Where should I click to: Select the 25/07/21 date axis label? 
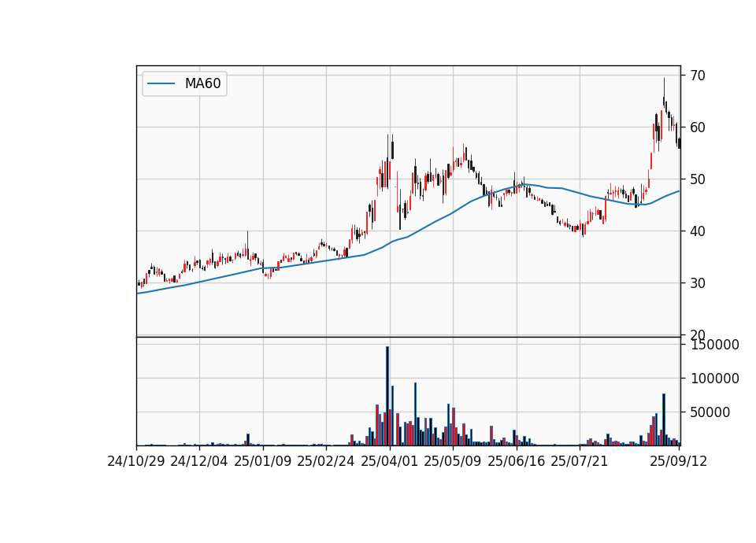(x=580, y=461)
